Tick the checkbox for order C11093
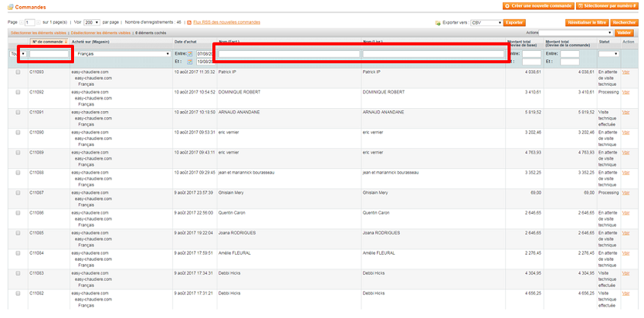The image size is (644, 318). pos(18,72)
